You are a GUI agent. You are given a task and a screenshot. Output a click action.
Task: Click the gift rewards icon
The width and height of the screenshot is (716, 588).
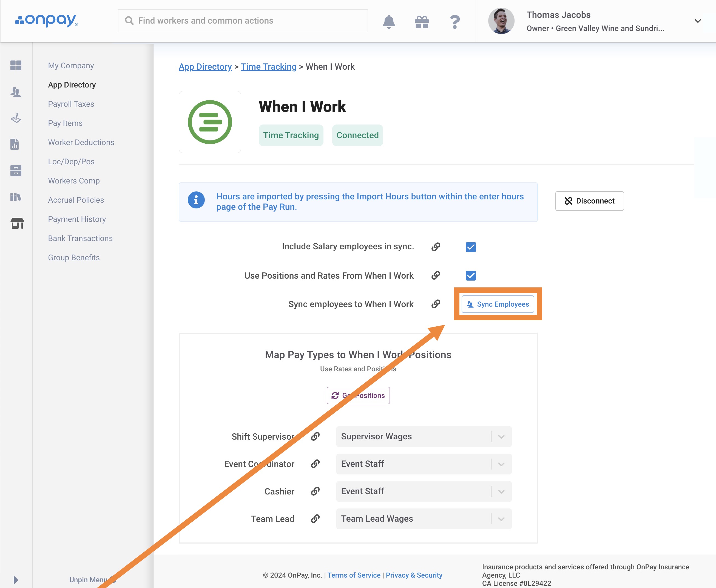(422, 22)
